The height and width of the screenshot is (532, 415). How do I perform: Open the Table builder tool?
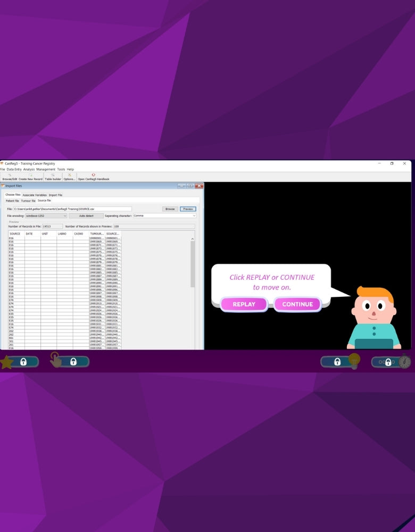point(53,177)
